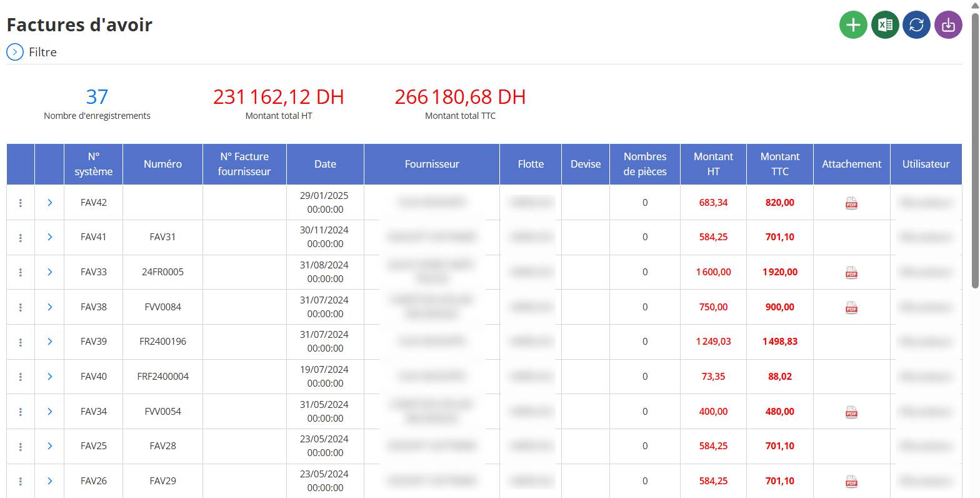Viewport: 980px width, 498px height.
Task: Export the table to Excel
Action: [885, 25]
